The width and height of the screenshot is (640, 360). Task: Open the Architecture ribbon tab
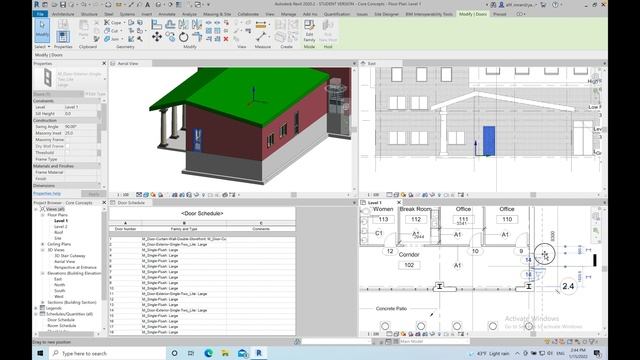coord(63,14)
